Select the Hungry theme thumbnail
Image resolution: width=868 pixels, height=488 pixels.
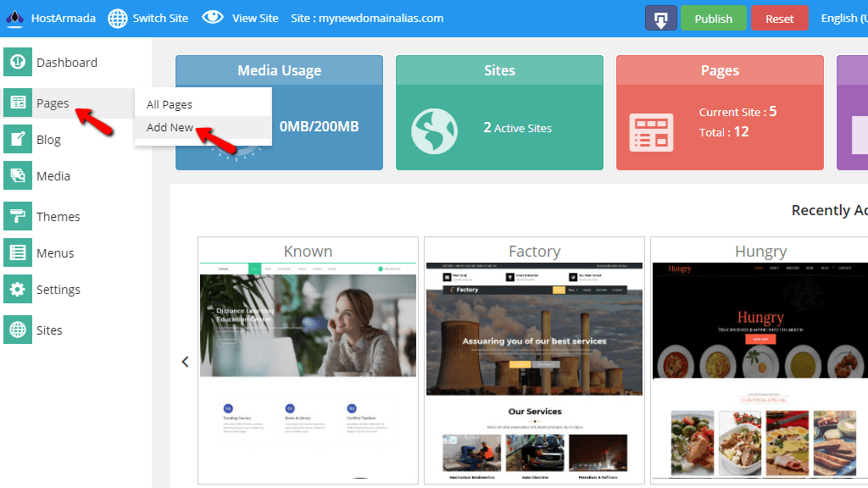click(760, 371)
